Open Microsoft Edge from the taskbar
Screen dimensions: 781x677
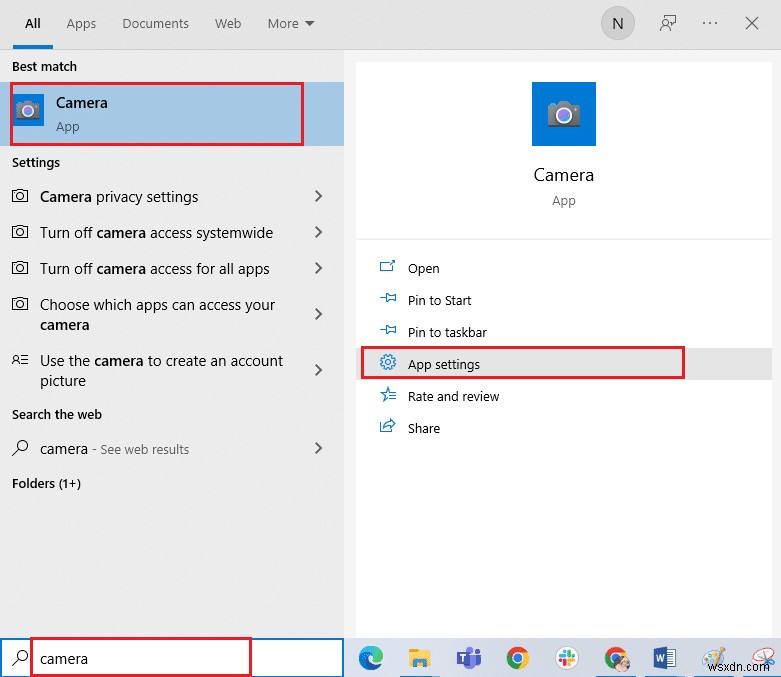coord(371,658)
